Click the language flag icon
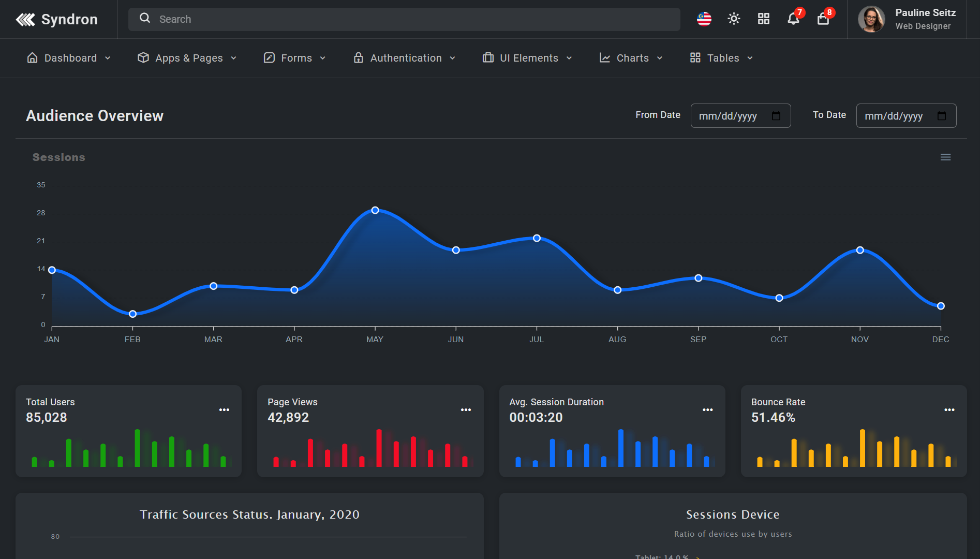 click(x=704, y=19)
